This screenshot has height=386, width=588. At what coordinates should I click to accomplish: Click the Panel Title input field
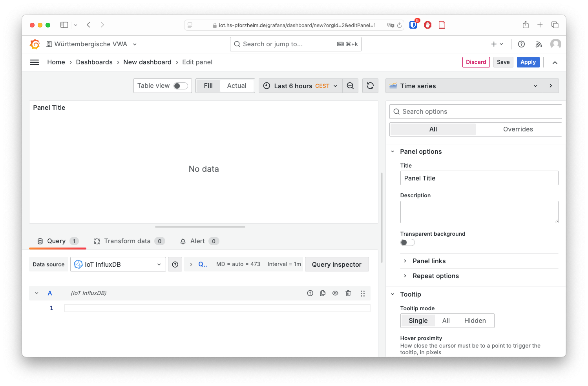(479, 178)
